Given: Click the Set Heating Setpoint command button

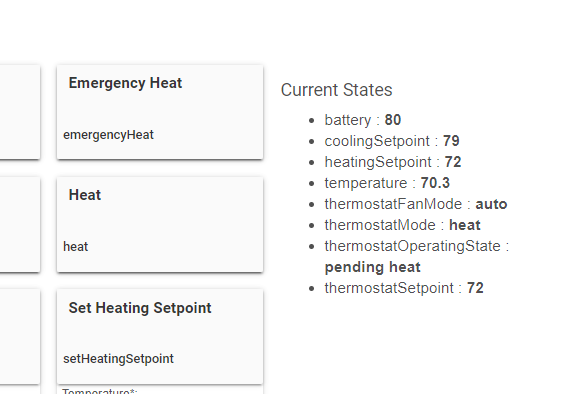Looking at the screenshot, I should [x=160, y=336].
